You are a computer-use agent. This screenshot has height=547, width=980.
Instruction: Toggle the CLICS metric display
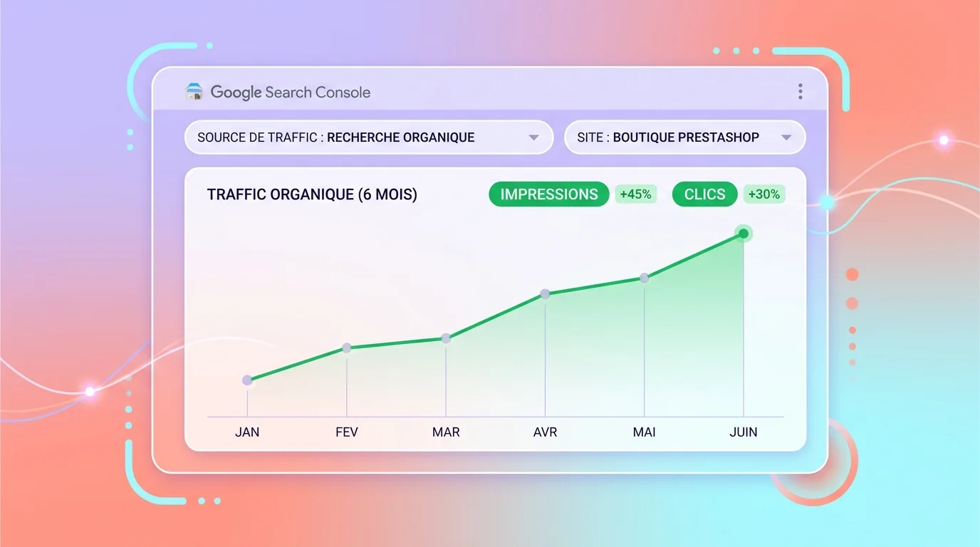[704, 194]
